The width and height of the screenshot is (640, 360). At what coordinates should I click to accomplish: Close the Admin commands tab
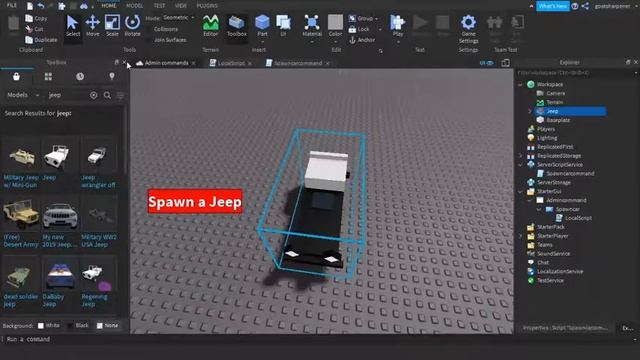(193, 63)
